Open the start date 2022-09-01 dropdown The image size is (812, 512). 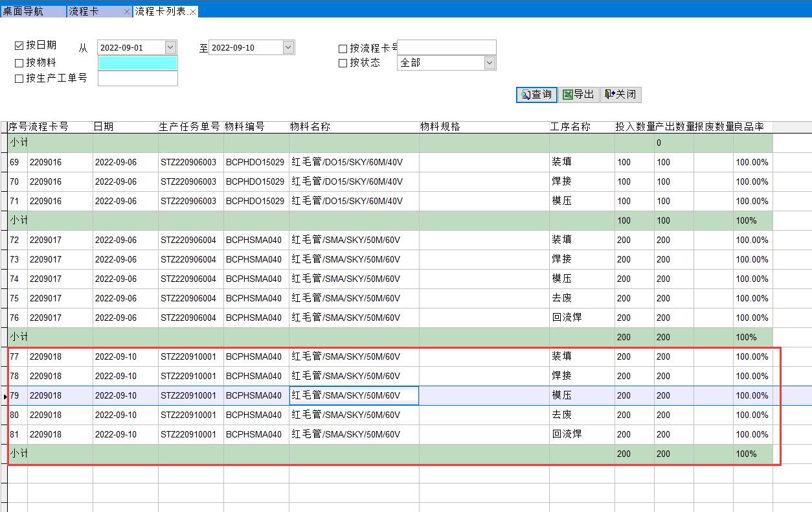(170, 47)
